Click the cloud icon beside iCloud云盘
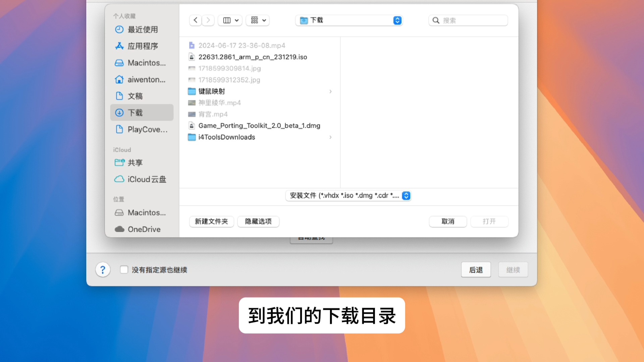The width and height of the screenshot is (644, 362). (119, 179)
